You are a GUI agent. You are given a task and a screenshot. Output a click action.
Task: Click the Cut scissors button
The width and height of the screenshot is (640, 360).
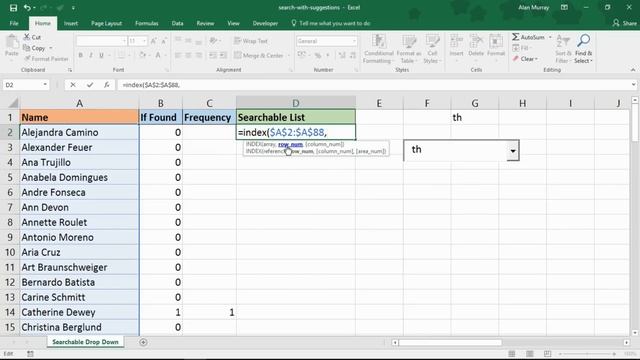click(x=32, y=37)
